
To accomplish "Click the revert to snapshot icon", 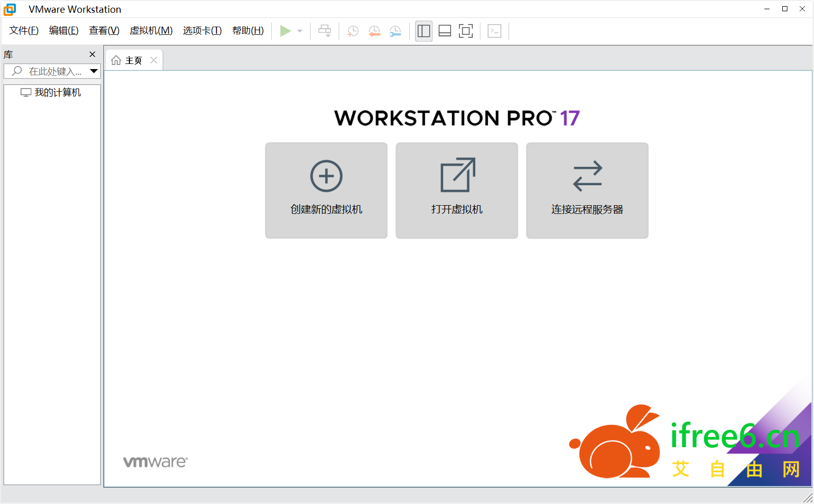I will (x=374, y=31).
